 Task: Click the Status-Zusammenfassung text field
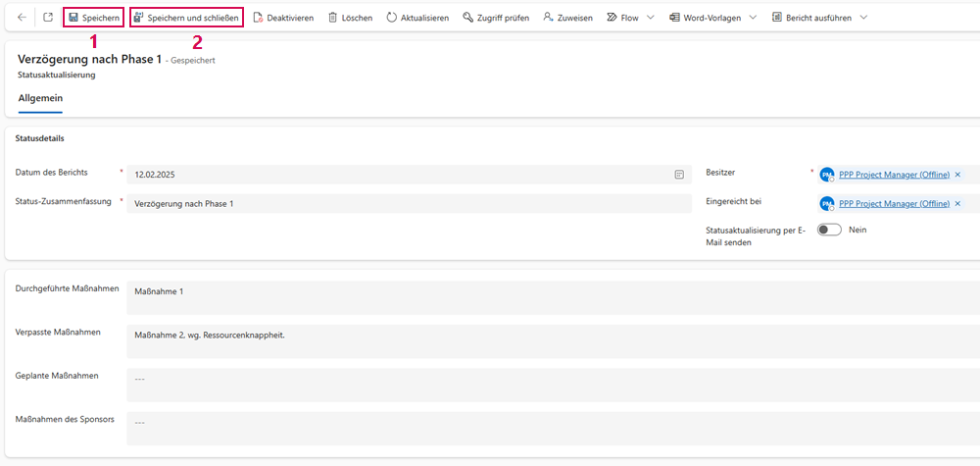coord(409,203)
